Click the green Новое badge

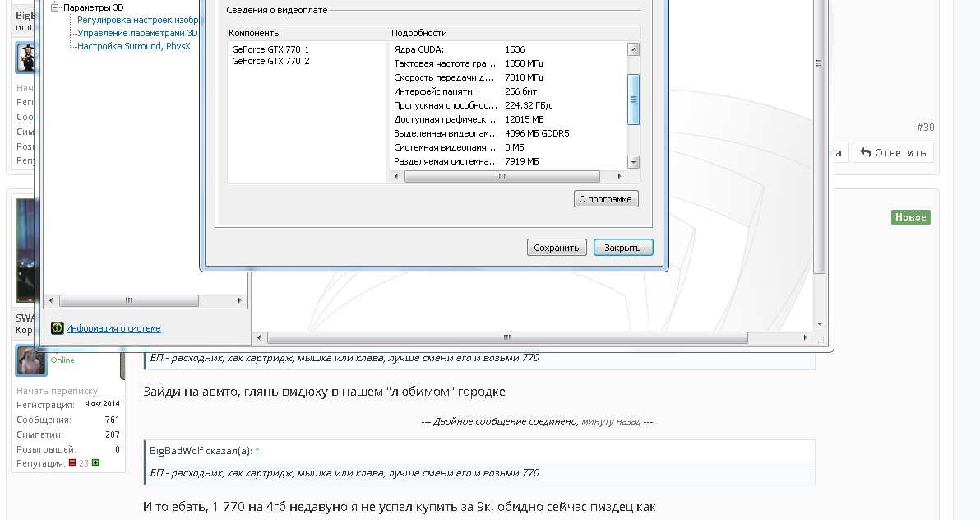coord(911,217)
